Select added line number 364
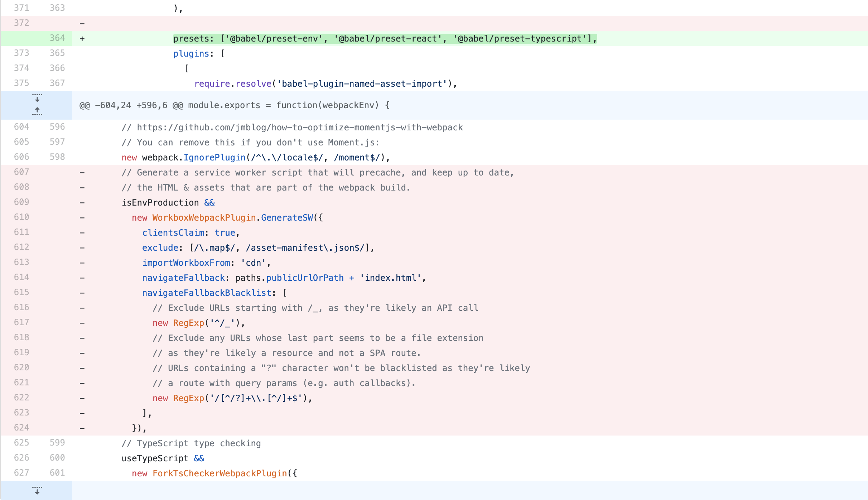 click(x=57, y=38)
